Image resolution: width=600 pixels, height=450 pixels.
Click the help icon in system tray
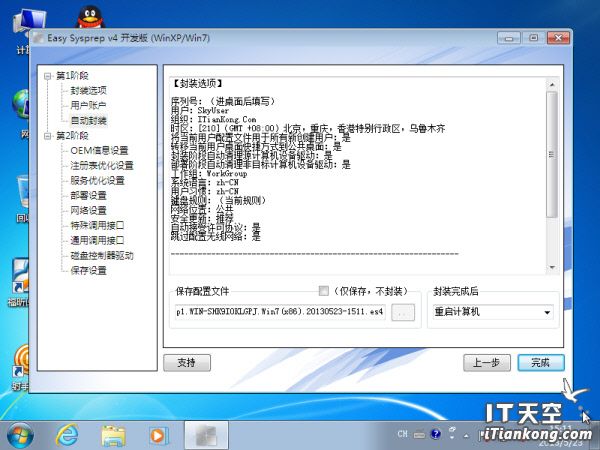[x=435, y=434]
